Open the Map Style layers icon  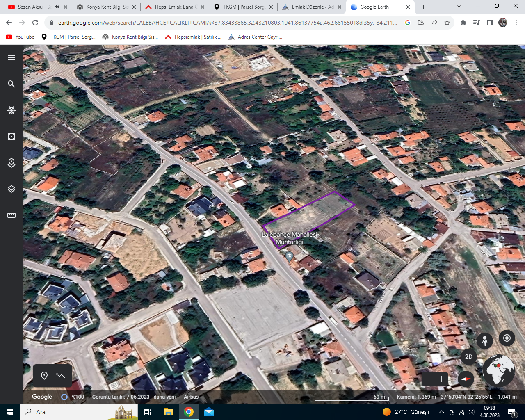11,189
